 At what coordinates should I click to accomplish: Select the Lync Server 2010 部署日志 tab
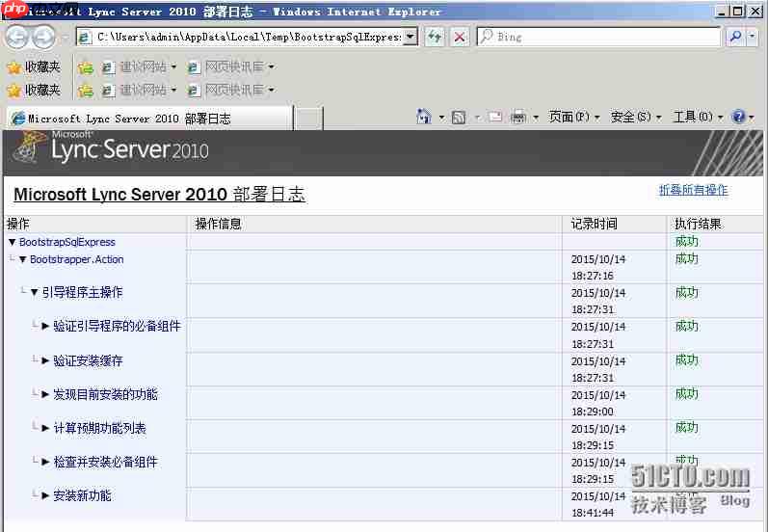(x=149, y=119)
